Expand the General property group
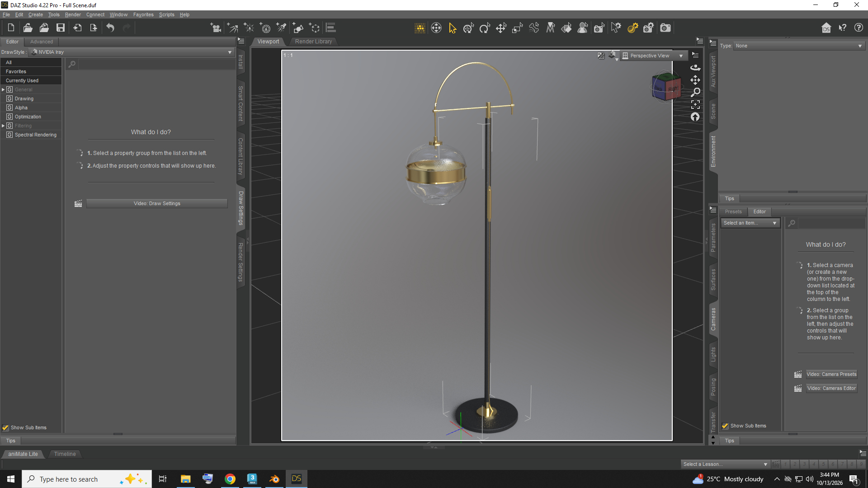This screenshot has width=868, height=488. [3, 89]
